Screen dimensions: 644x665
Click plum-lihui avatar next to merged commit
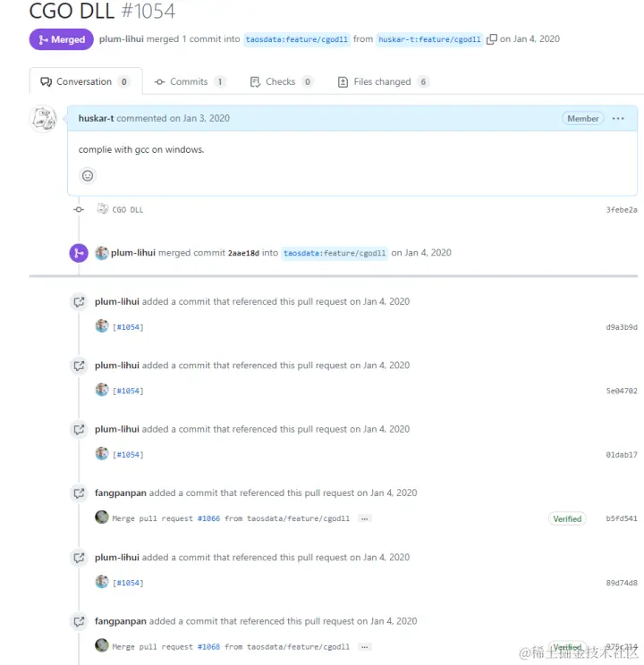click(101, 253)
